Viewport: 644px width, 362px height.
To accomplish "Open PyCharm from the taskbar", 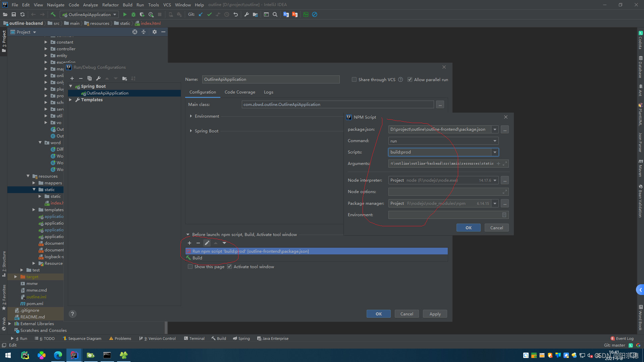I will point(25,355).
